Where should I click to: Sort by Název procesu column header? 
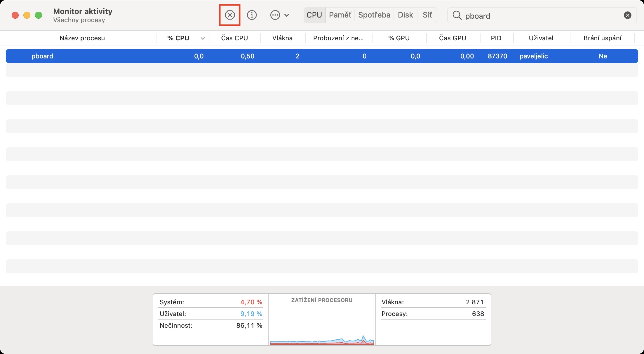(82, 38)
